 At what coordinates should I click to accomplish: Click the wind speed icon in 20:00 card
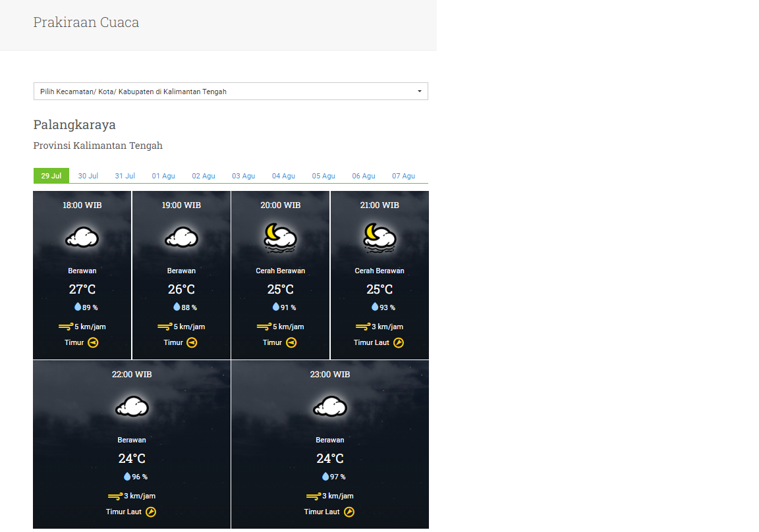pyautogui.click(x=264, y=327)
